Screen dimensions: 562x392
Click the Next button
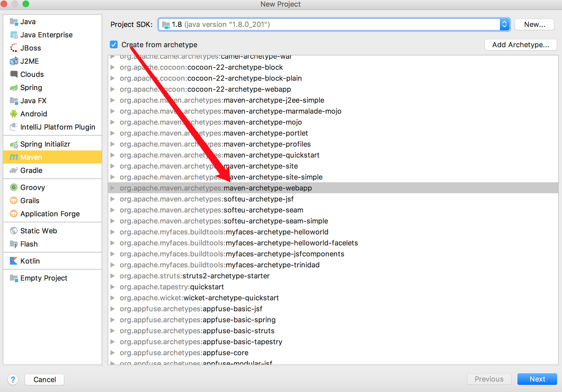[537, 379]
